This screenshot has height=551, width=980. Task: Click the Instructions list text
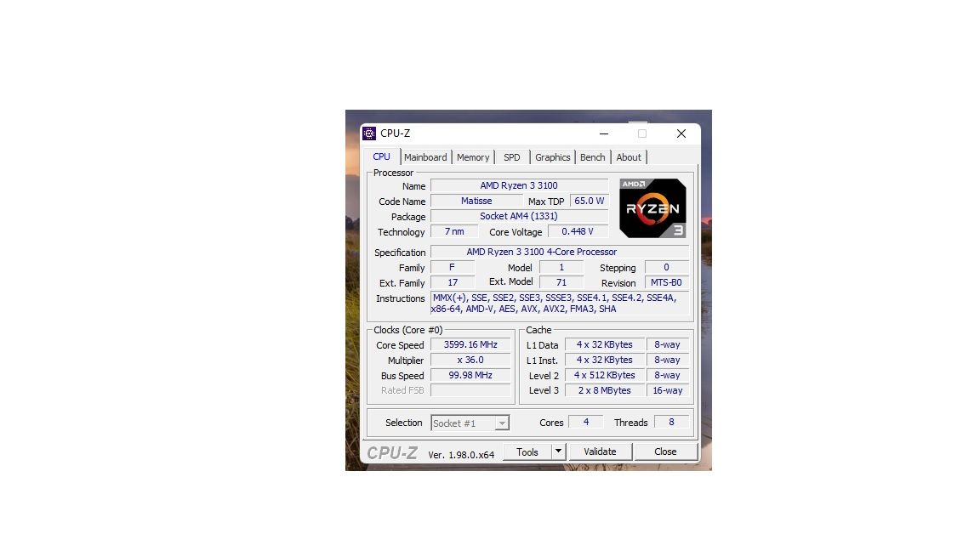pos(560,304)
